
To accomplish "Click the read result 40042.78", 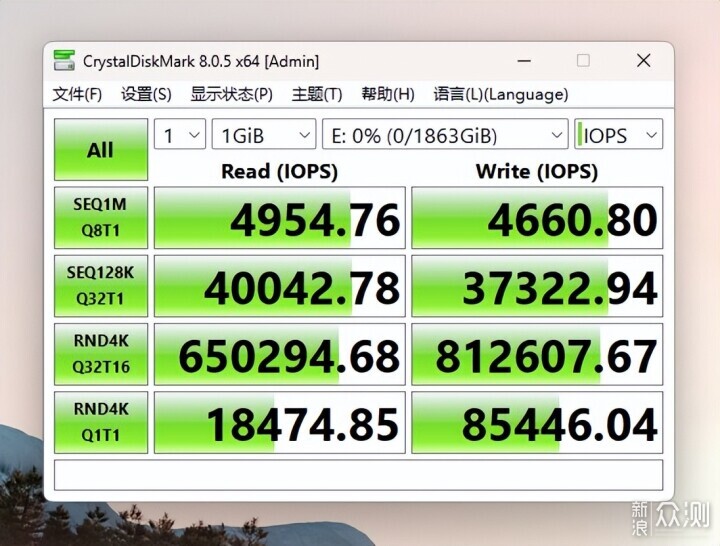I will (280, 286).
